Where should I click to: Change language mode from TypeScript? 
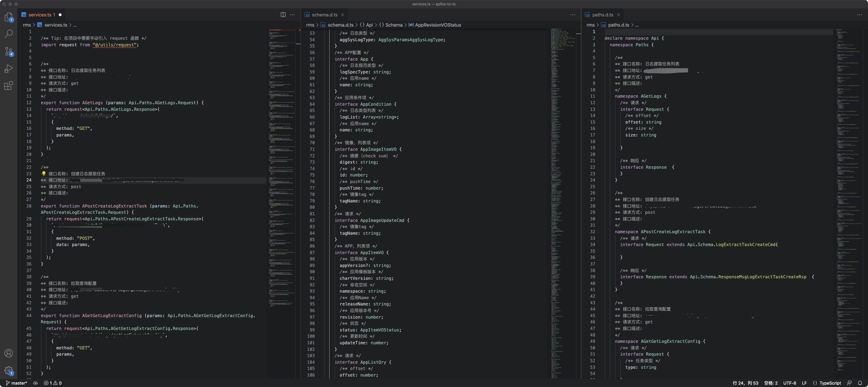pos(830,383)
